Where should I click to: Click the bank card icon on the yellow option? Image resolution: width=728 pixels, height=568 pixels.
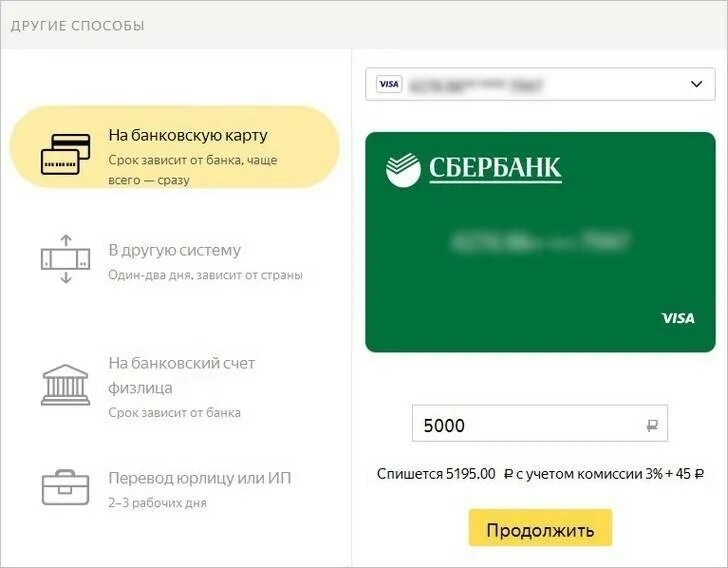point(65,154)
